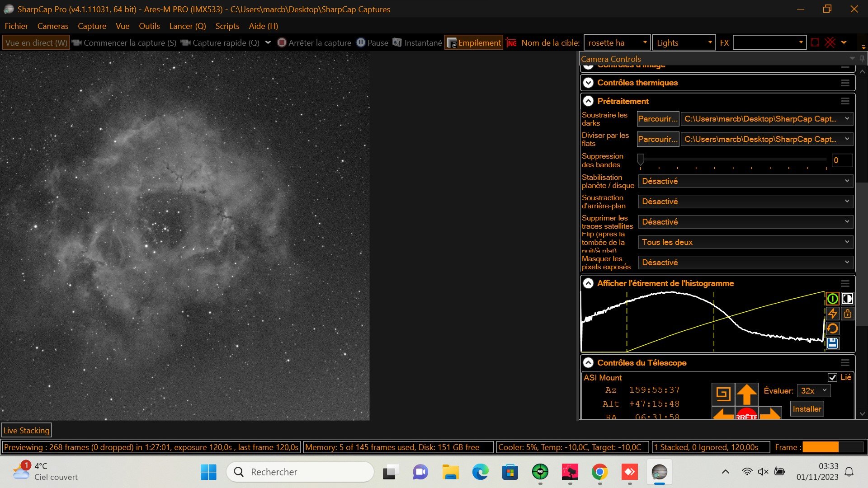Screen dimensions: 868x488
Task: Take an Instantané snapshot
Action: [417, 43]
